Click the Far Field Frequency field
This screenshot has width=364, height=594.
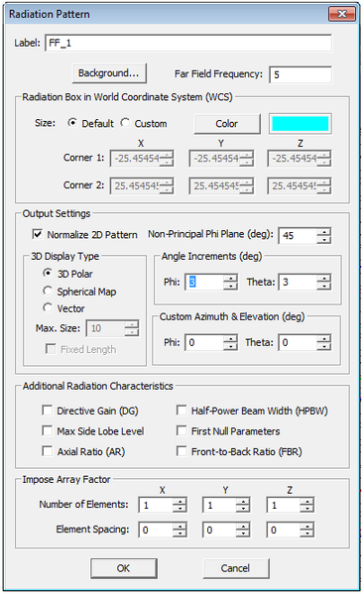coord(301,74)
